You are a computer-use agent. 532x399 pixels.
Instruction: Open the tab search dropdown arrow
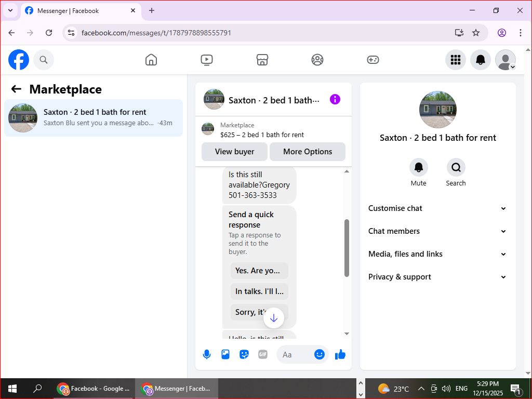[10, 10]
